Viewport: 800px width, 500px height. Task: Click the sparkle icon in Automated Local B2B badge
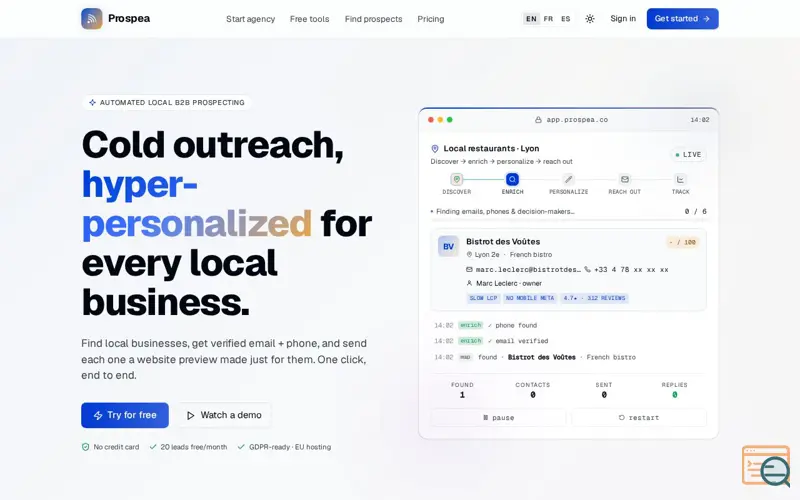pos(92,103)
